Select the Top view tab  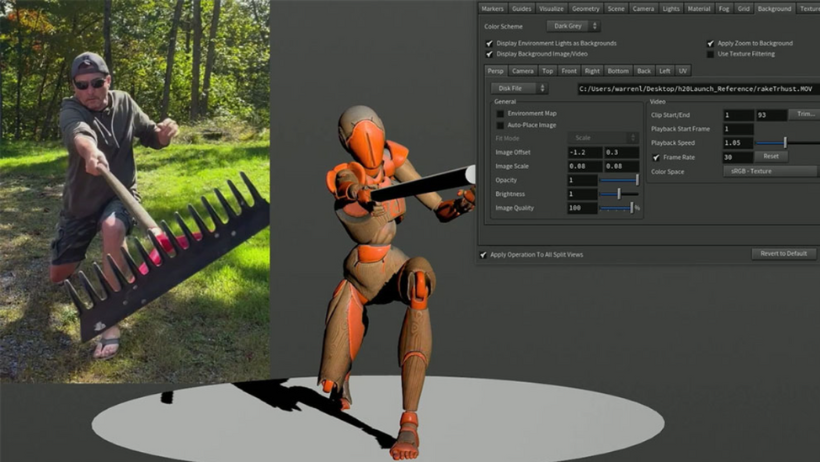[547, 71]
